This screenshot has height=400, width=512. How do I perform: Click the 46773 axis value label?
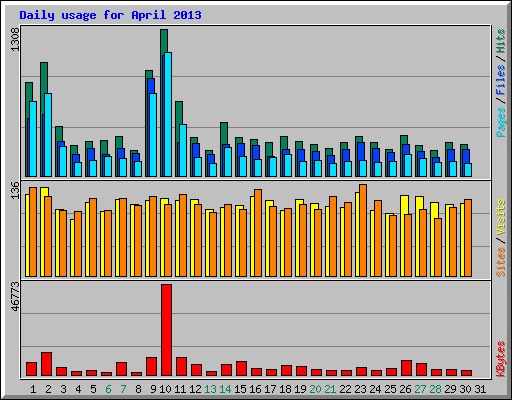pos(15,297)
